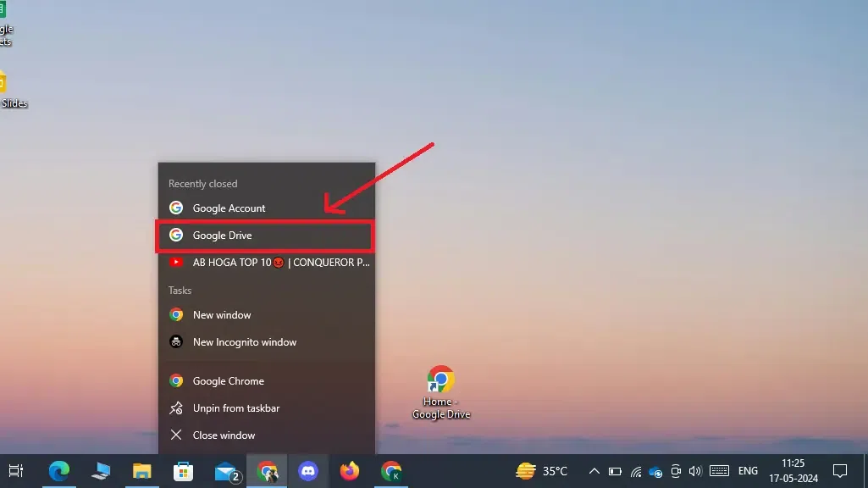Click the Home - Google Drive desktop shortcut
This screenshot has height=488, width=868.
[441, 393]
